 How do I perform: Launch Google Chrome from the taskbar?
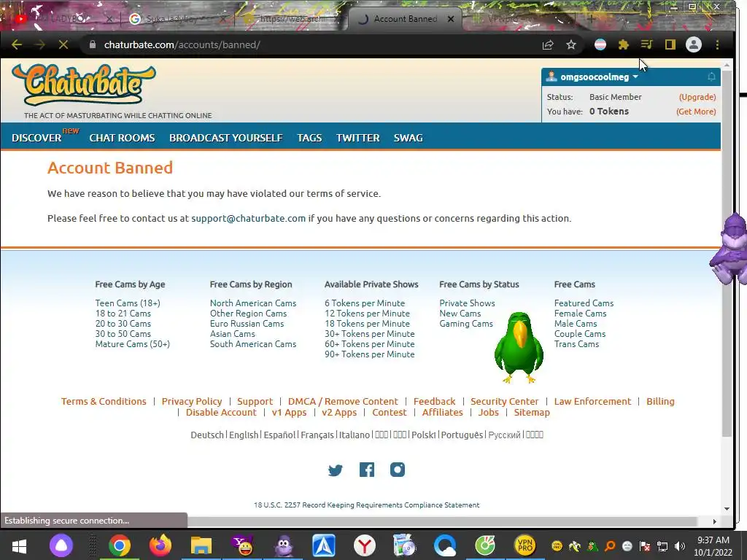click(120, 545)
